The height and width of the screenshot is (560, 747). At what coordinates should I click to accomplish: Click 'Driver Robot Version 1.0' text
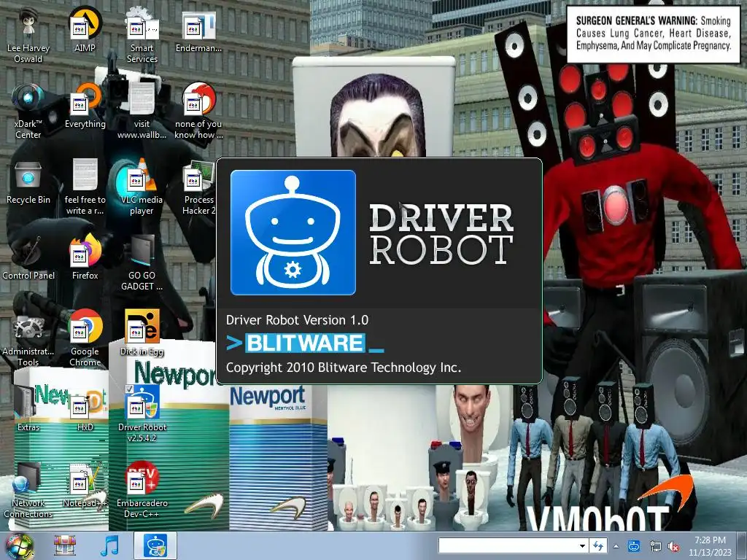(298, 320)
